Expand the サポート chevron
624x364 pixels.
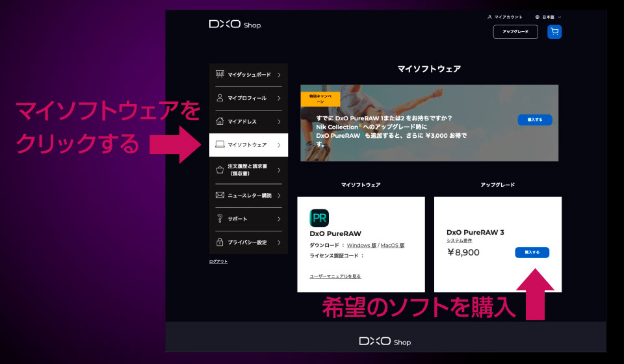279,219
